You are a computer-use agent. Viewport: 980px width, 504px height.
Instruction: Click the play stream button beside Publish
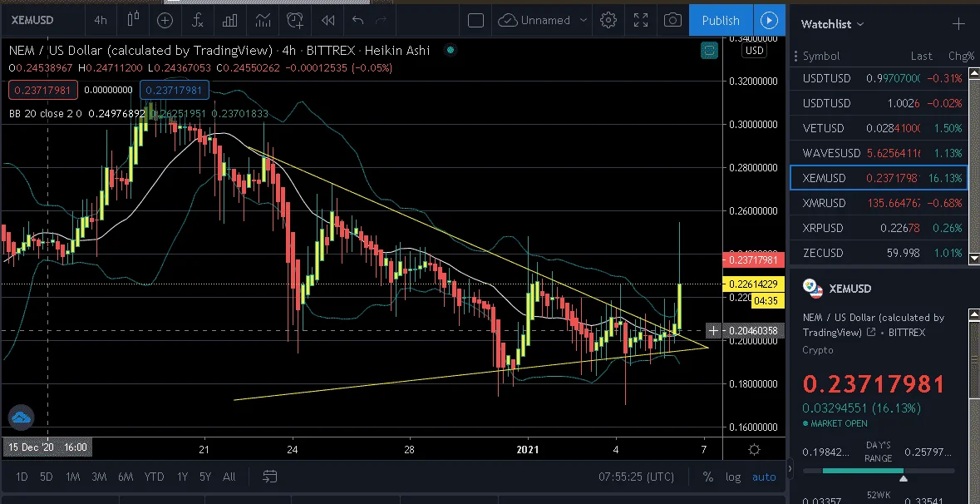[769, 20]
